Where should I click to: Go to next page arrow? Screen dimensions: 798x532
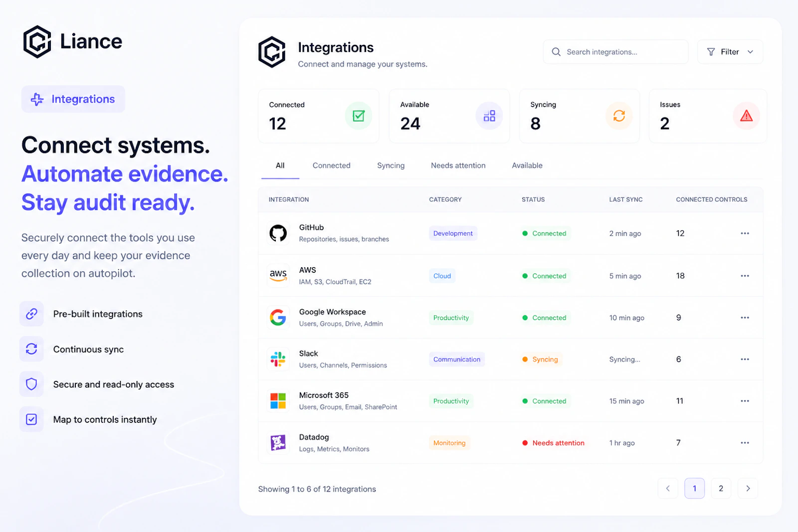point(748,488)
